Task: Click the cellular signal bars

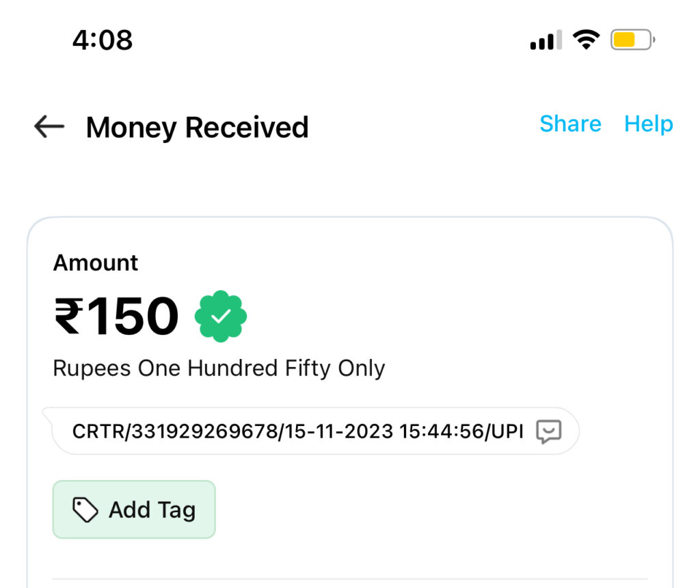Action: click(546, 40)
